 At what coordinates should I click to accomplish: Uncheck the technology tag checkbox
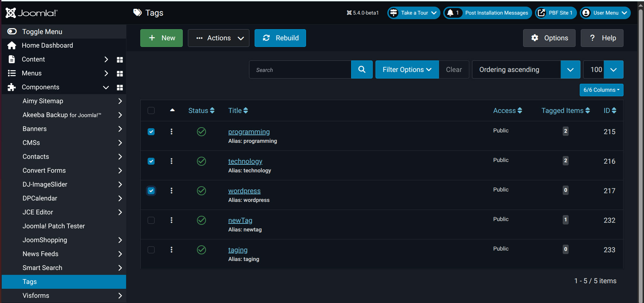[x=151, y=161]
